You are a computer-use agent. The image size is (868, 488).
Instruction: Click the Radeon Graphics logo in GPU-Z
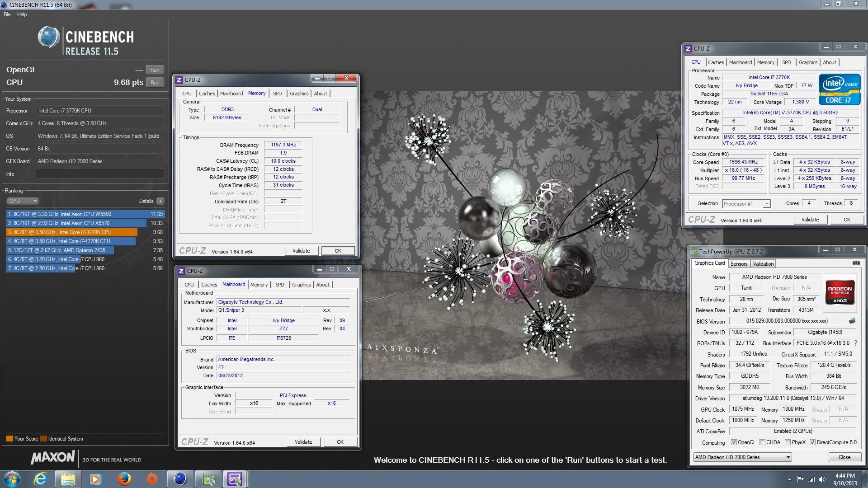(x=840, y=293)
